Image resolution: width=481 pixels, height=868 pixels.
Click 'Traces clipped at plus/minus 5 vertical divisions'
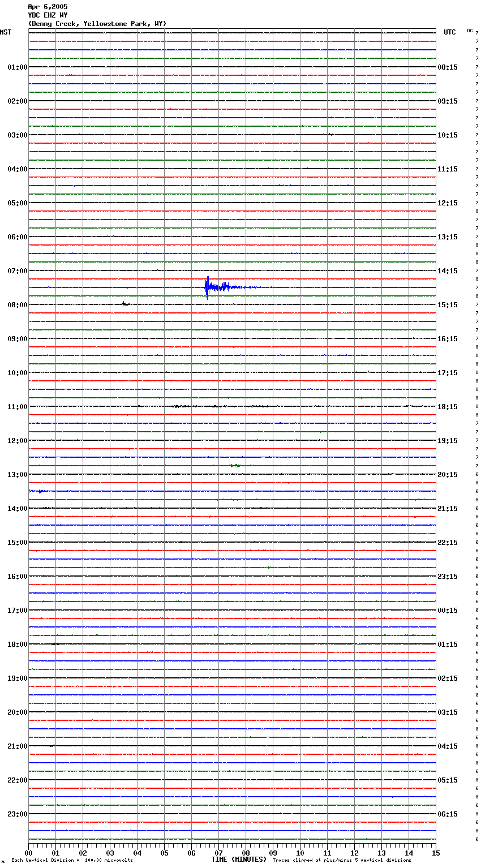(x=342, y=861)
